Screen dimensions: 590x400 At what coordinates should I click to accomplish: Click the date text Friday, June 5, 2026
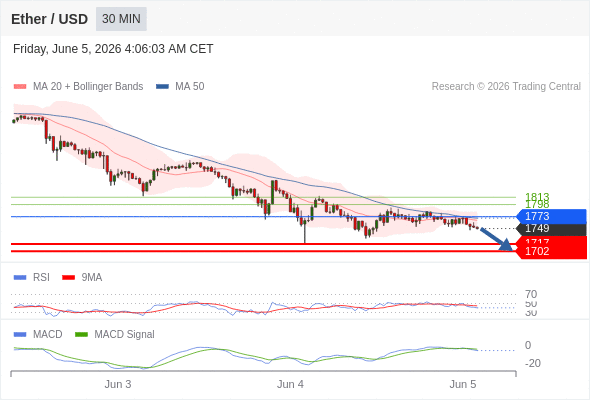click(x=67, y=49)
